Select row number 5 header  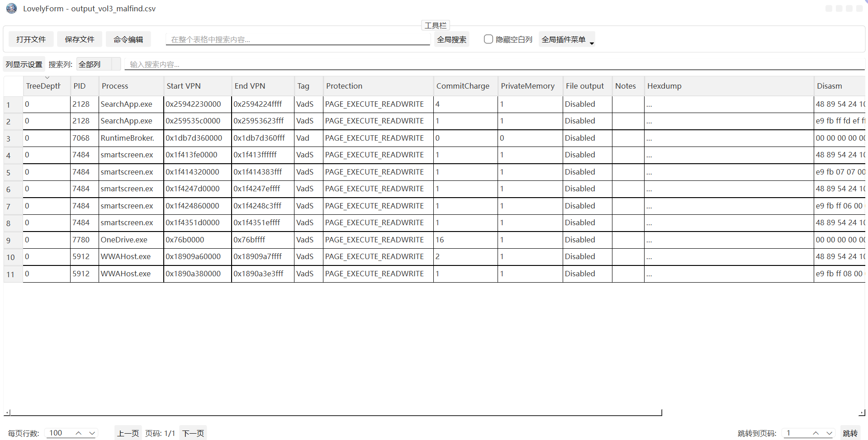coord(13,172)
